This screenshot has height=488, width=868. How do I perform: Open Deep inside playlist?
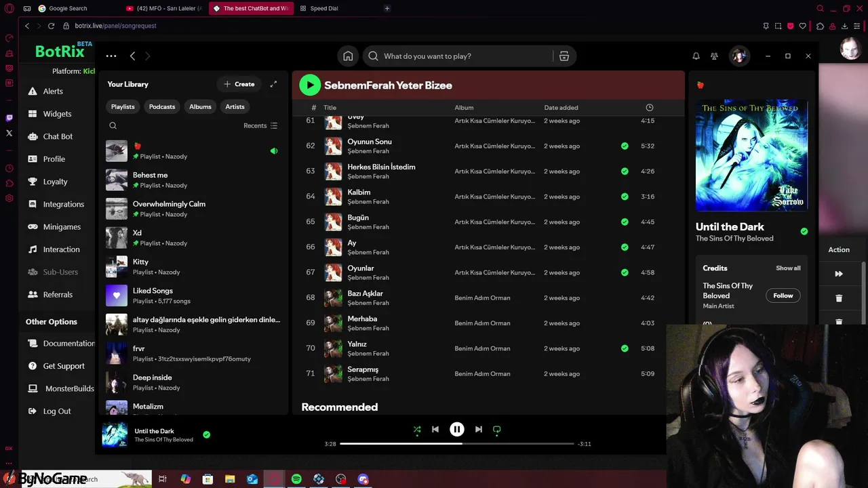pyautogui.click(x=193, y=382)
